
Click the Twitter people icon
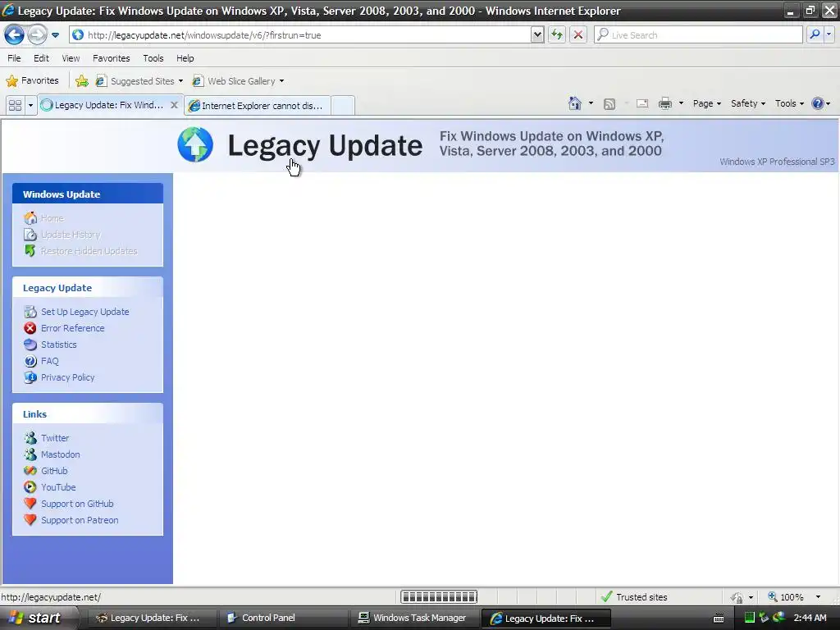tap(30, 438)
